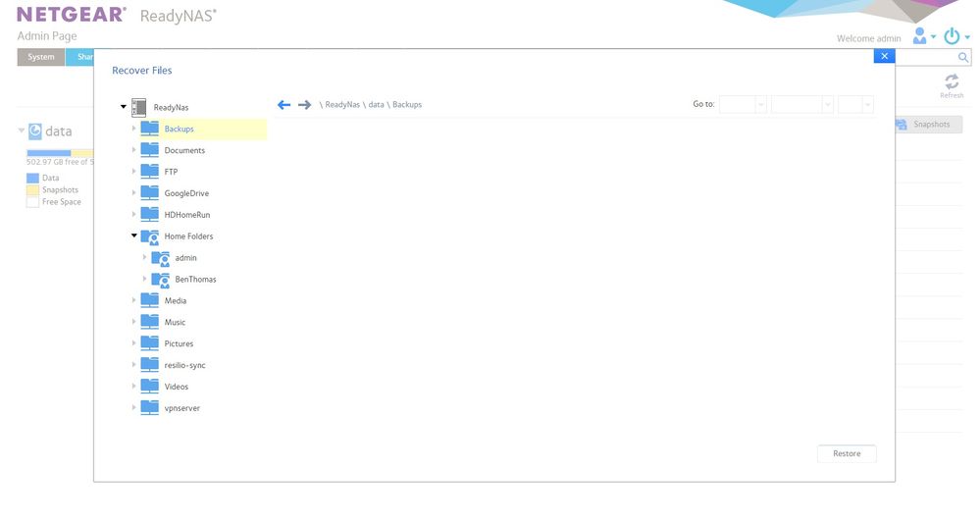Image resolution: width=980 pixels, height=523 pixels.
Task: Collapse the ReadyNas root node
Action: (x=124, y=106)
